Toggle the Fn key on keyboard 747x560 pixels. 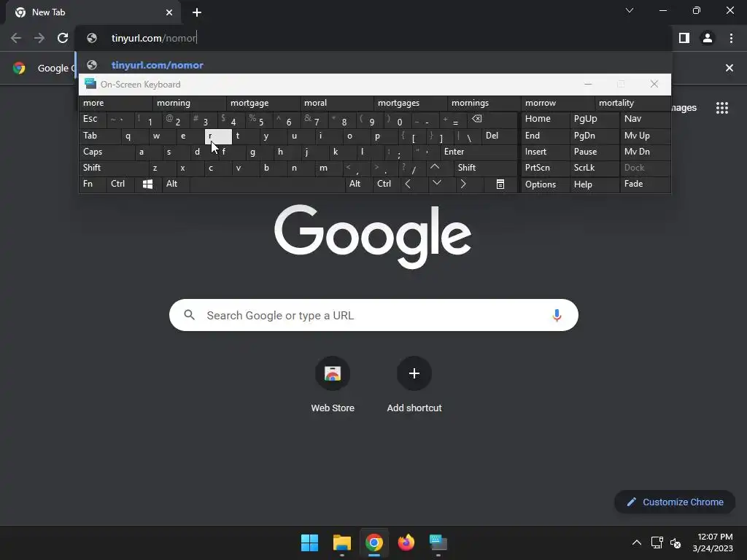(x=93, y=184)
